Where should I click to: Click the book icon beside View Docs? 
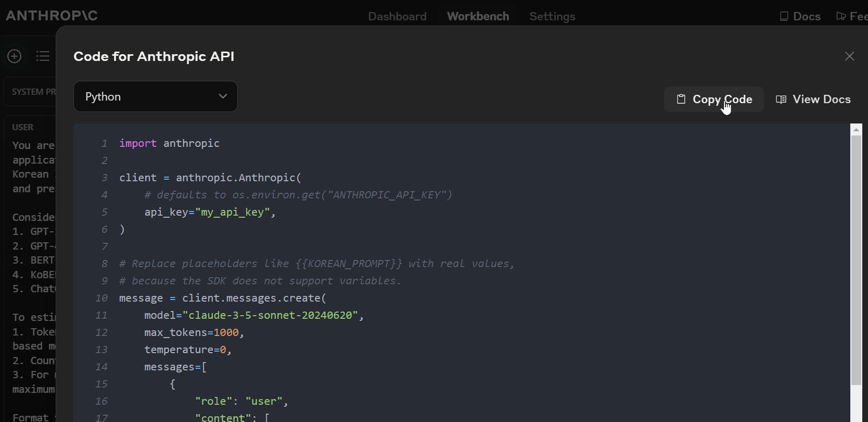(x=781, y=99)
